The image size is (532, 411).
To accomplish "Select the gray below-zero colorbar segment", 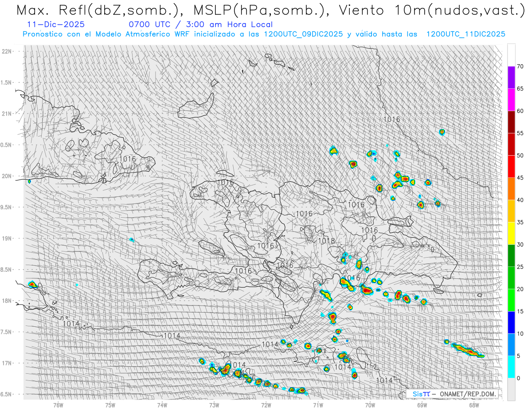I will 511,389.
